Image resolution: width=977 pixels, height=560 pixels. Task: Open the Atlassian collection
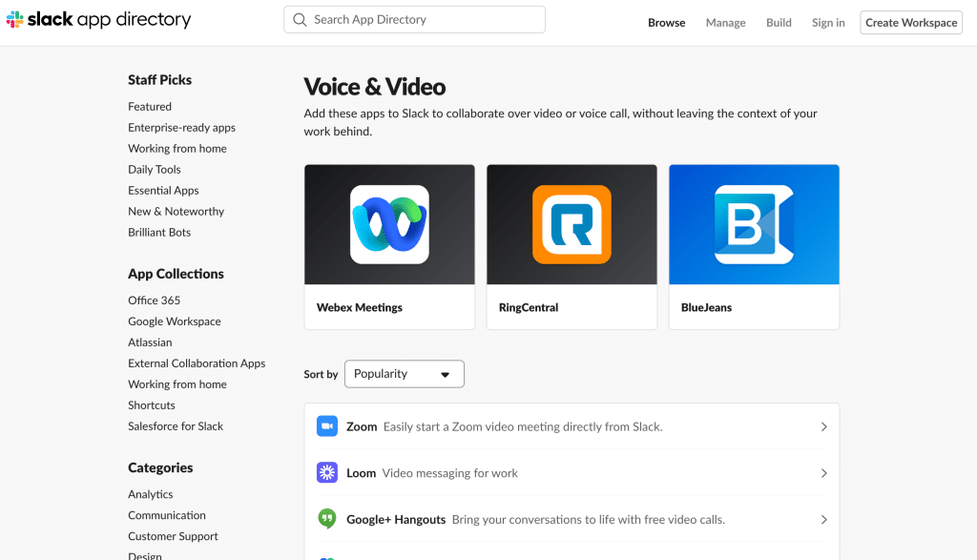point(150,342)
